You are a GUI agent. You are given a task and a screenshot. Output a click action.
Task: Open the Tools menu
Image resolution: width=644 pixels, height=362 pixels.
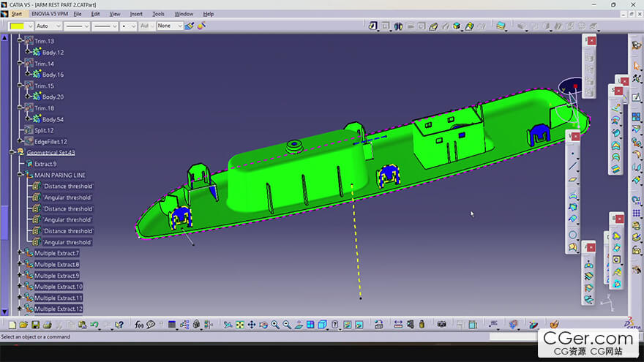(158, 14)
